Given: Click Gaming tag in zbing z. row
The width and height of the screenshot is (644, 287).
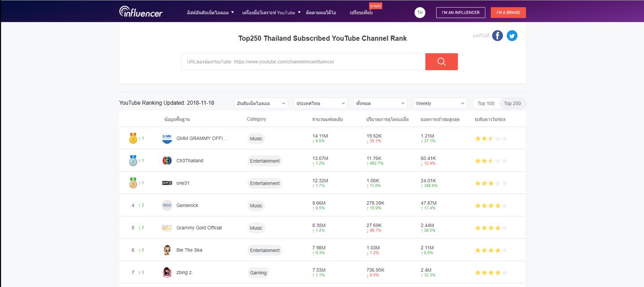Looking at the screenshot, I should coord(258,273).
